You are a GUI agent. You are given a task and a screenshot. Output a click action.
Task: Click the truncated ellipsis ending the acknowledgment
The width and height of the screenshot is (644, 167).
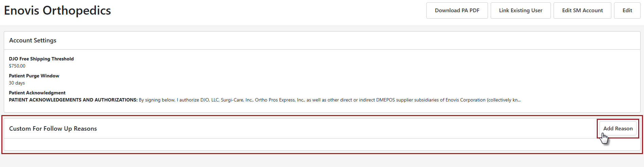(519, 100)
